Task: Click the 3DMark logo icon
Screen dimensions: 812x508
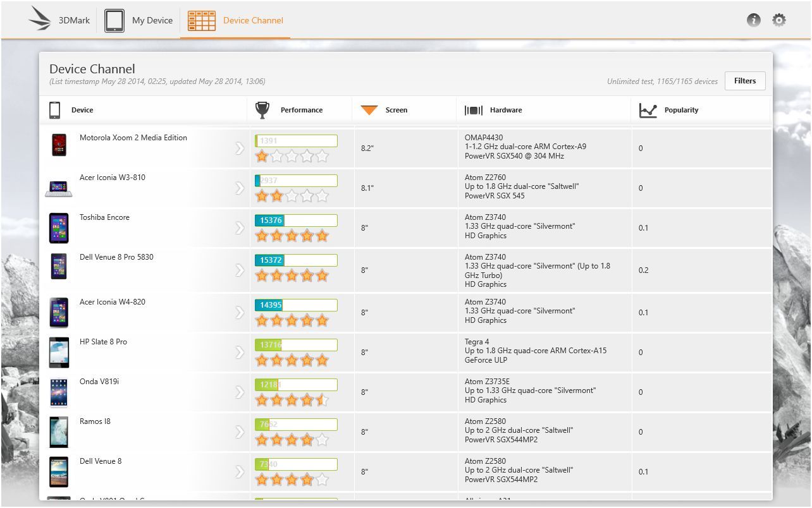Action: click(39, 20)
